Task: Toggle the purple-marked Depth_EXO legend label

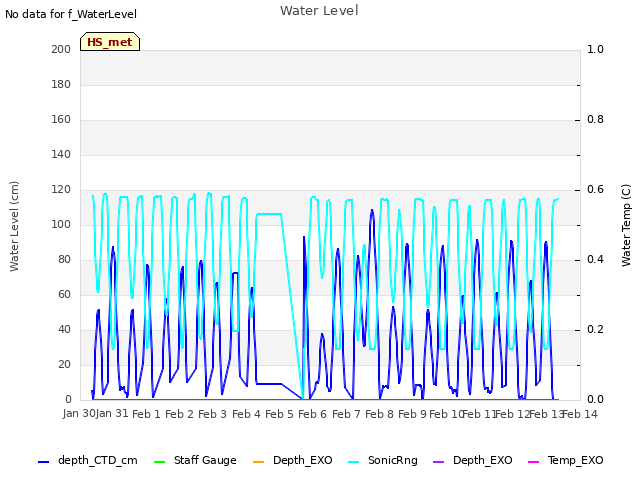Action: coord(482,460)
